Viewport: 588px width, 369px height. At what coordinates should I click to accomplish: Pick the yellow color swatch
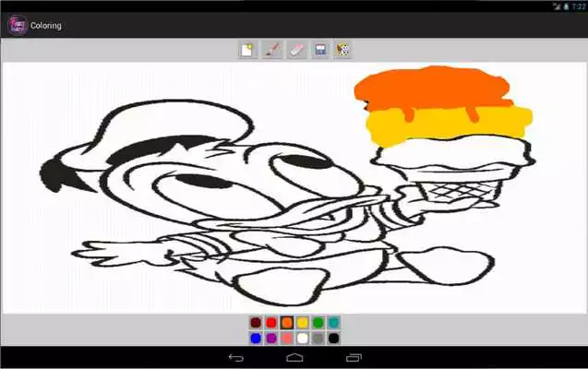click(x=303, y=323)
